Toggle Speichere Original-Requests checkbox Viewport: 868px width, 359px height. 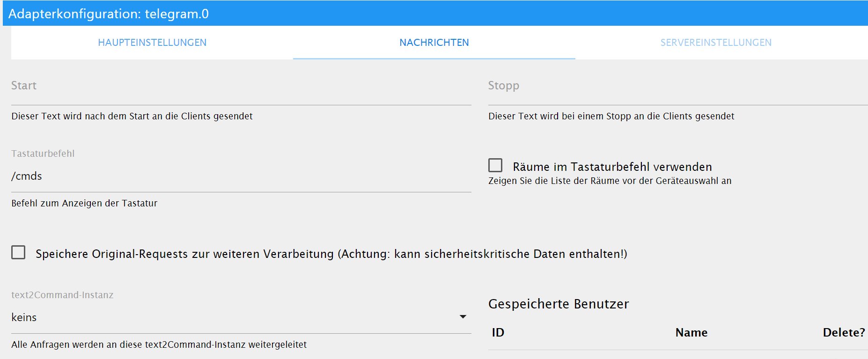[x=18, y=252]
